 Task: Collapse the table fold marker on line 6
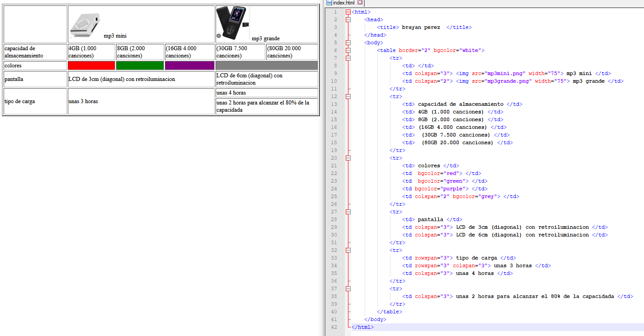(348, 50)
